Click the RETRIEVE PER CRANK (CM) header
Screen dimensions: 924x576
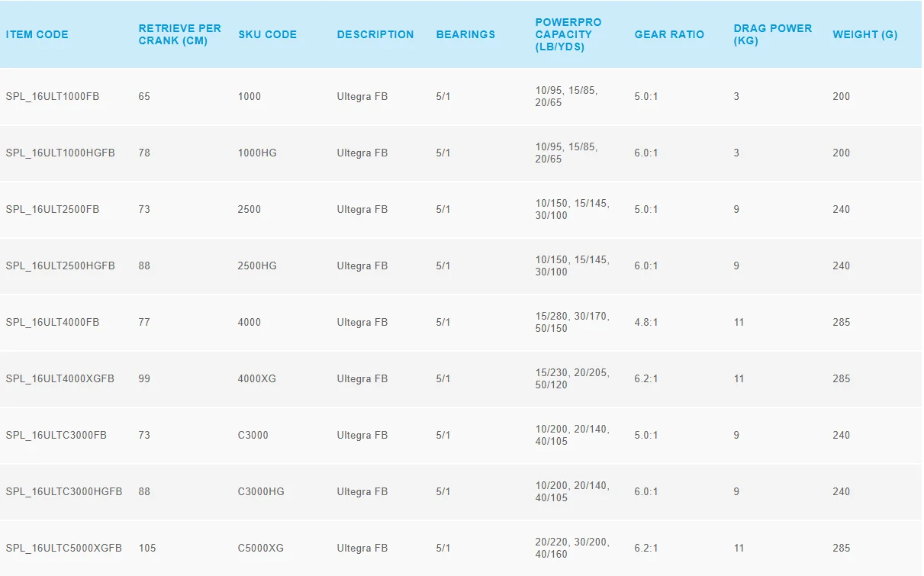tap(180, 34)
